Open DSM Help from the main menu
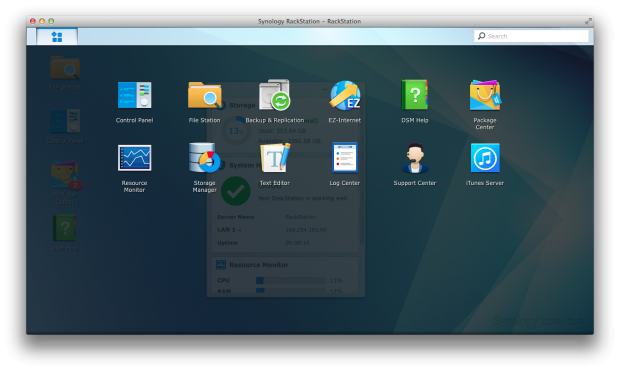The height and width of the screenshot is (371, 620). [x=415, y=102]
